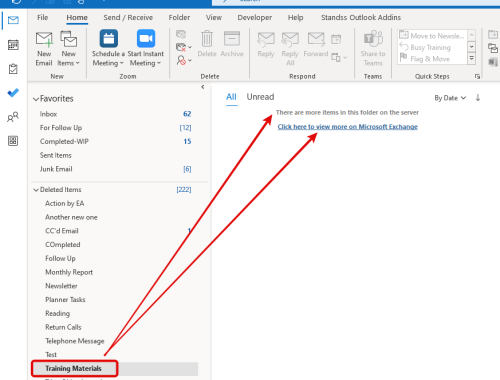Switch to the View tab
500x380 pixels.
(214, 17)
